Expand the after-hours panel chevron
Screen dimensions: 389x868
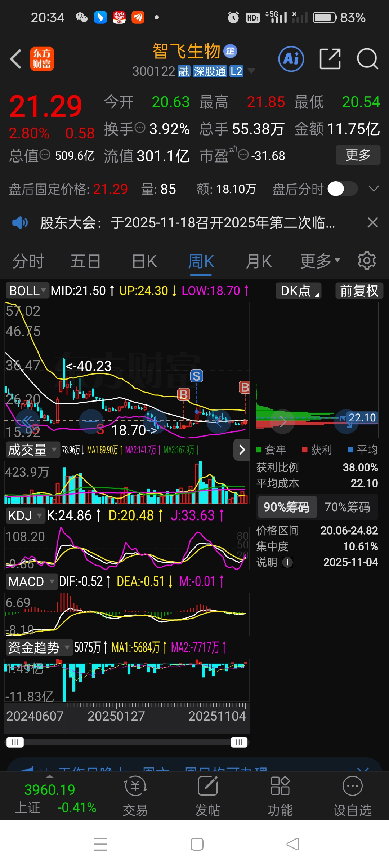(374, 189)
